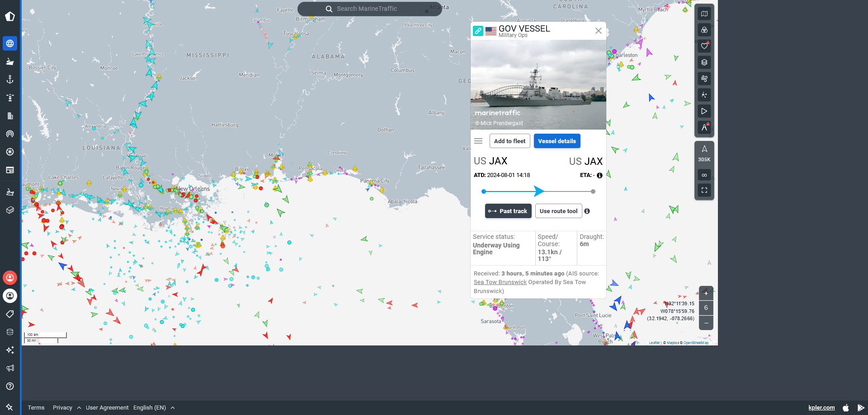Click the Leaflet attribution link
The width and height of the screenshot is (868, 415).
pos(654,343)
